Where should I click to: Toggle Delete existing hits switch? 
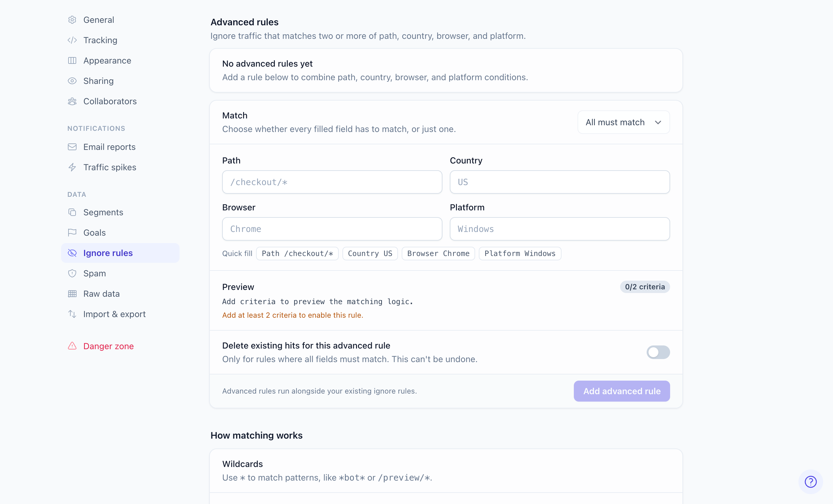point(658,352)
